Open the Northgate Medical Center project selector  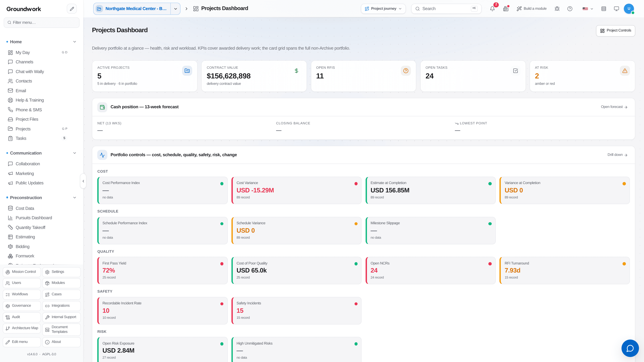(132, 9)
